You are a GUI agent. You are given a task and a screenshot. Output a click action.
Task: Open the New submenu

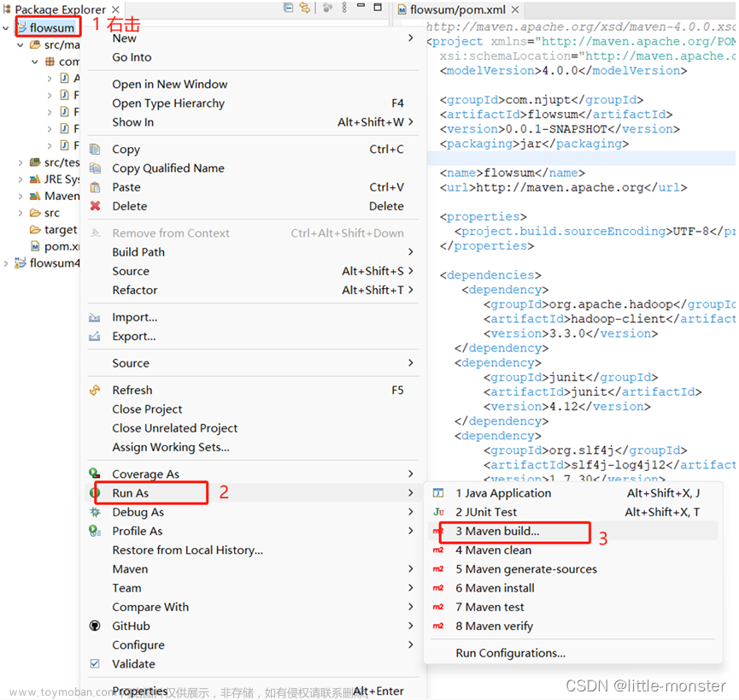point(253,38)
